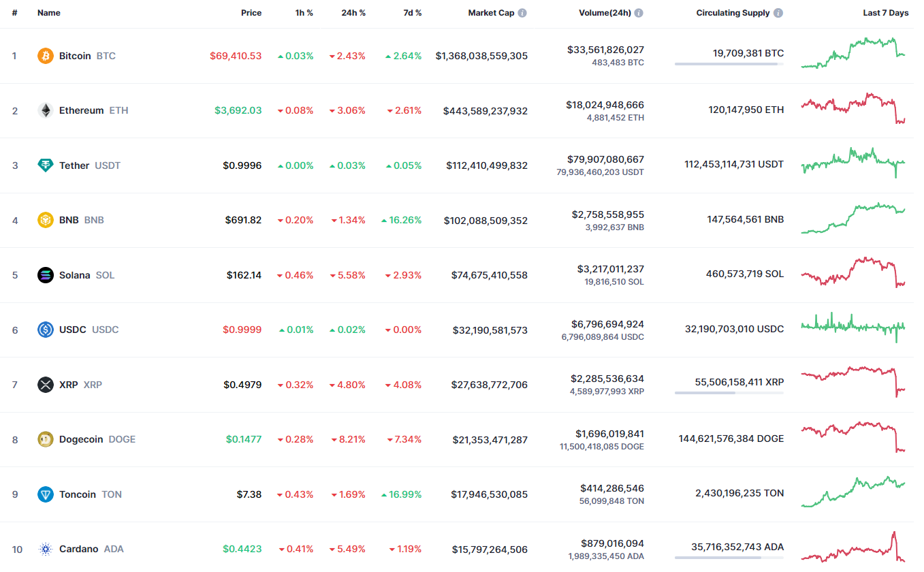Click the Bitcoin coin logo icon
The height and width of the screenshot is (572, 924).
(x=46, y=56)
